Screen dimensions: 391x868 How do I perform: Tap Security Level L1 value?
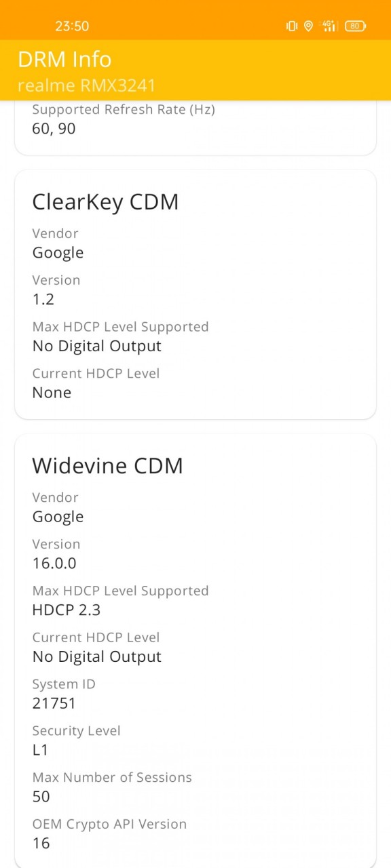click(x=40, y=750)
